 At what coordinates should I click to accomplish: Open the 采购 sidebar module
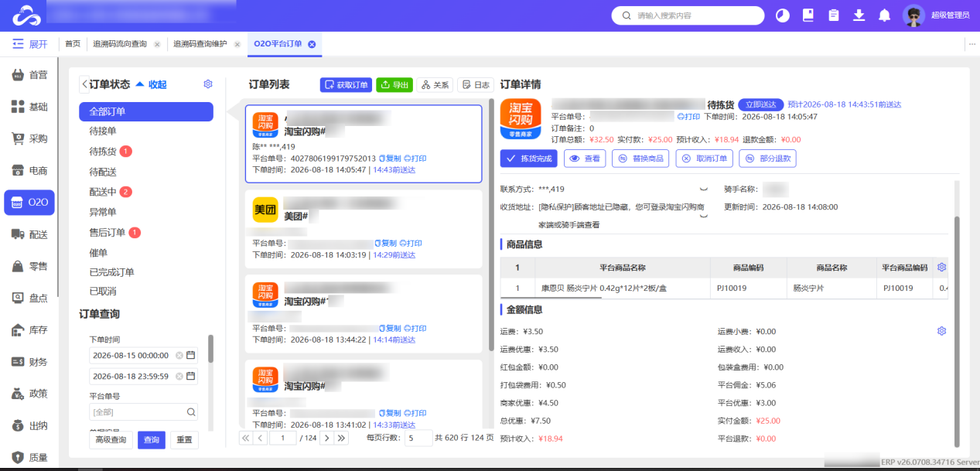[x=29, y=139]
